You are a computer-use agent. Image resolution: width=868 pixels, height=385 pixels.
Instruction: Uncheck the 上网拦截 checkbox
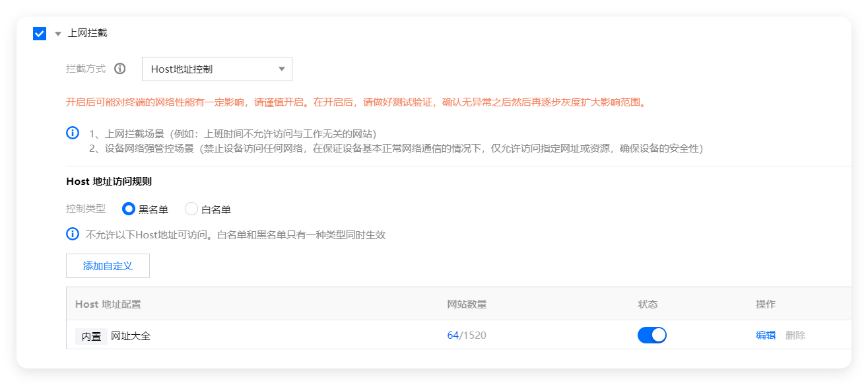tap(40, 33)
